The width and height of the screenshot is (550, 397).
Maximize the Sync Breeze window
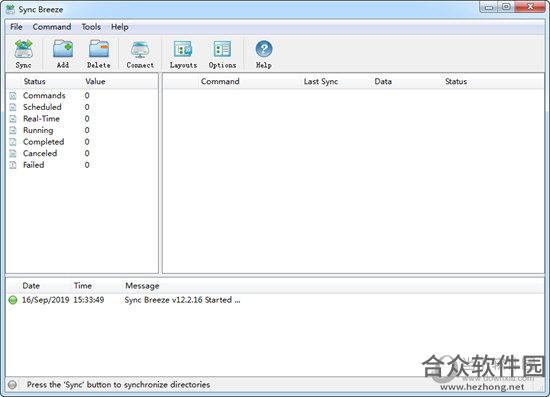pos(506,7)
